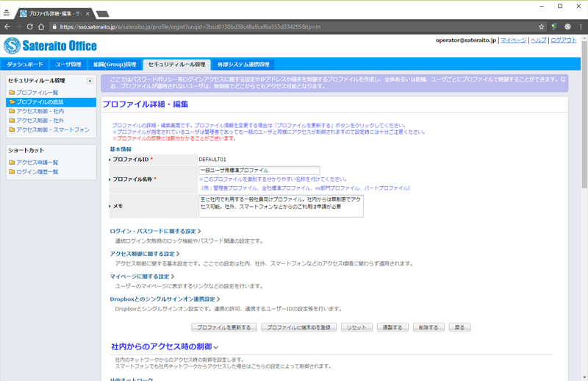Click the プロファイル名称 text field

(x=259, y=170)
